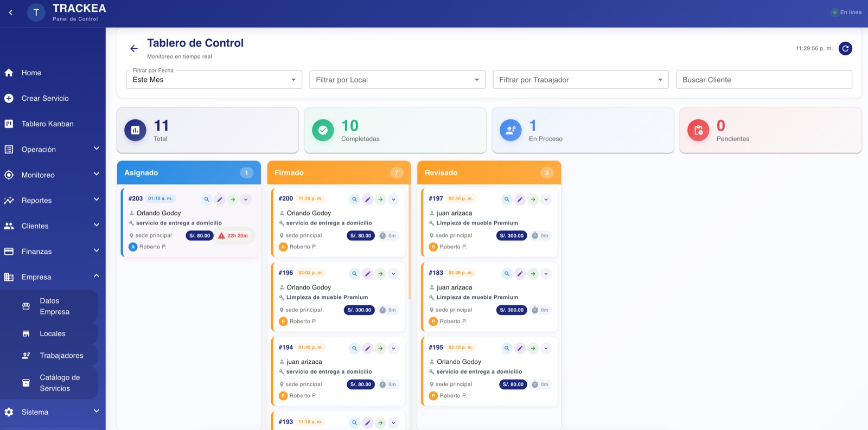This screenshot has height=430, width=868.
Task: Edit card #197 pencil icon
Action: click(520, 200)
